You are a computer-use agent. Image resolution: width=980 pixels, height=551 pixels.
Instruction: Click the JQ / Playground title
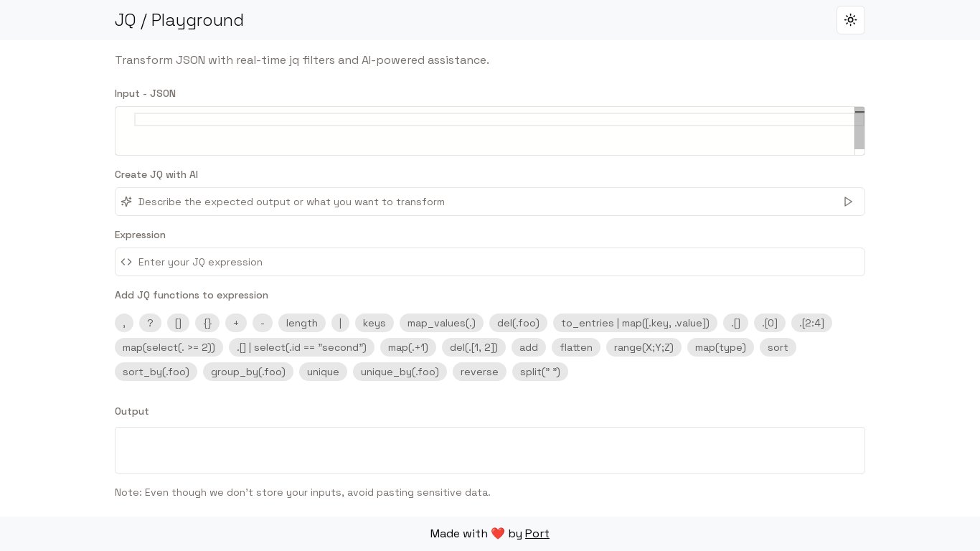(x=179, y=20)
